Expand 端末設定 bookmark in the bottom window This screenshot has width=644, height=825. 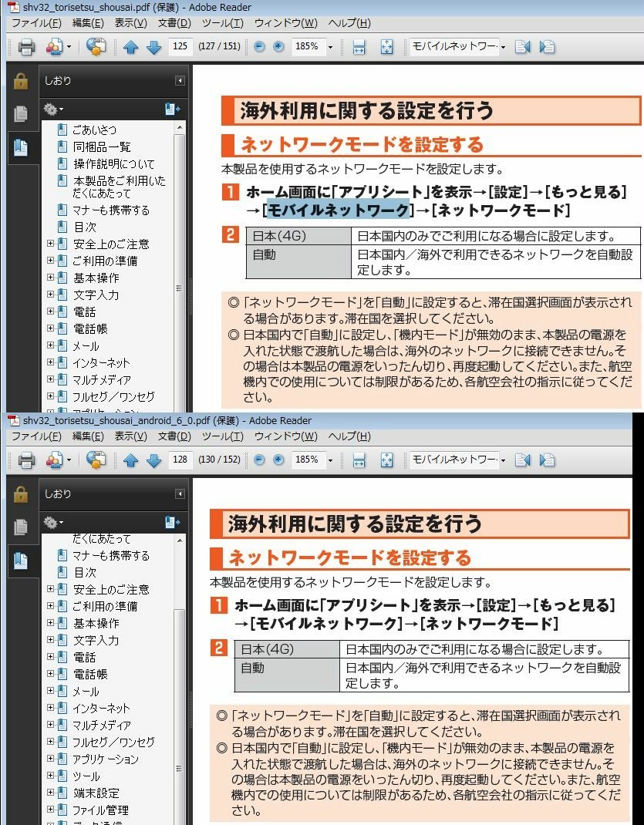point(50,793)
